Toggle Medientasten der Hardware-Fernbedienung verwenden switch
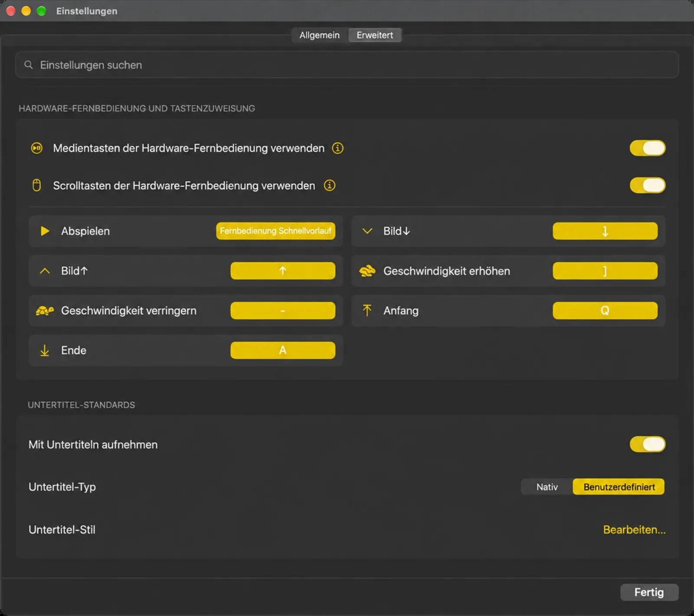 point(648,148)
